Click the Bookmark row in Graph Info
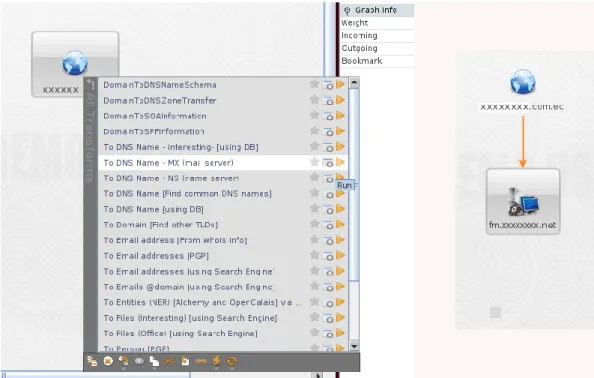The image size is (594, 378). pos(377,61)
